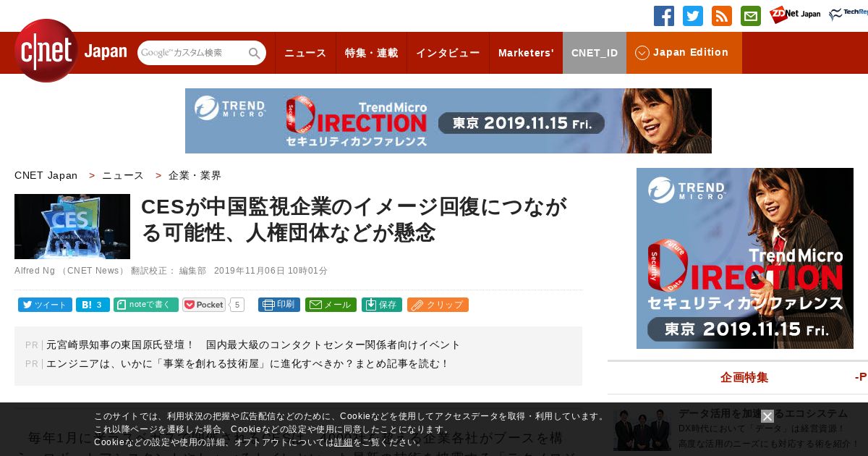Open PR link about エンジニア 事業を創れる技術屋
This screenshot has height=456, width=868.
click(x=247, y=363)
